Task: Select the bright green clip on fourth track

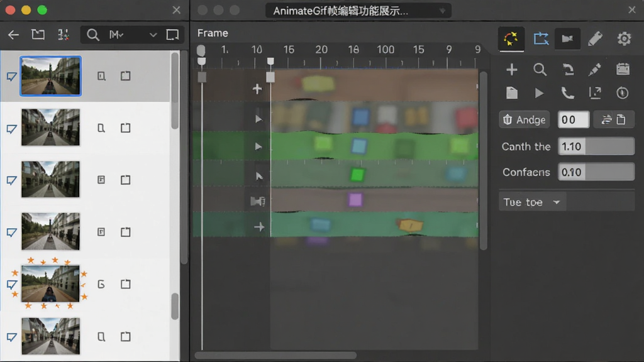Action: tap(357, 175)
